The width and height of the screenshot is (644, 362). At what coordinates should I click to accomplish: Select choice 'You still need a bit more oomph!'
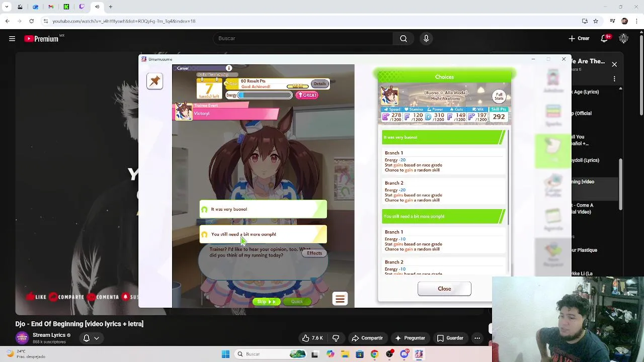[263, 234]
